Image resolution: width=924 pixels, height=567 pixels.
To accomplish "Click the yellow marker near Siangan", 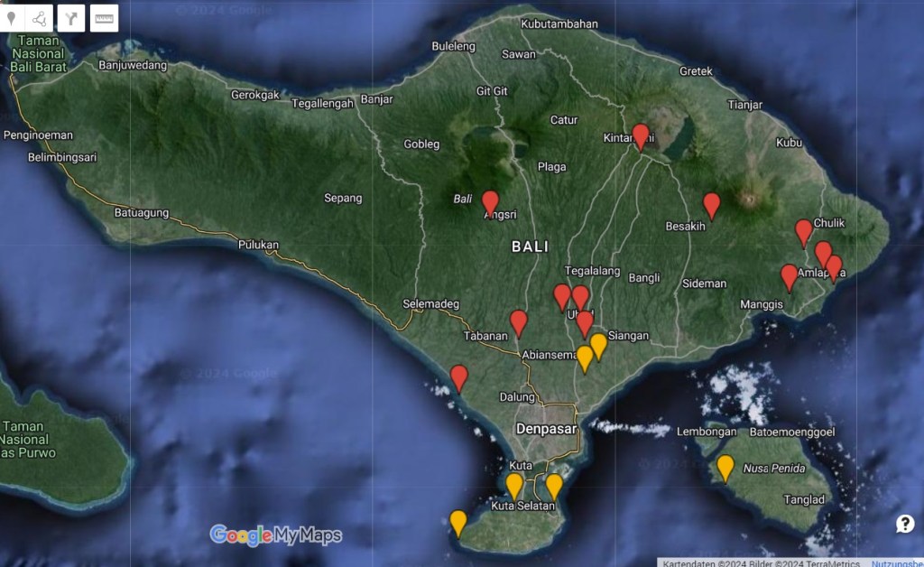I will point(597,345).
